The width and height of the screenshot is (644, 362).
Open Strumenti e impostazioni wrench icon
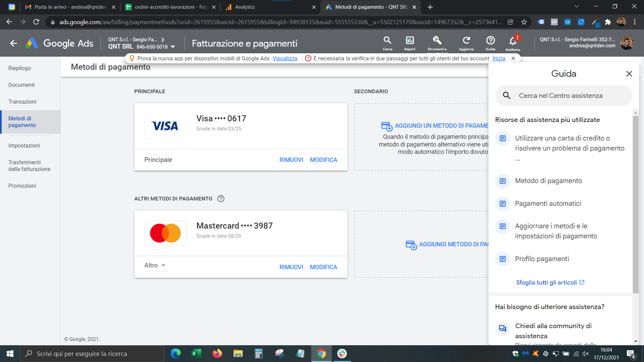(437, 41)
